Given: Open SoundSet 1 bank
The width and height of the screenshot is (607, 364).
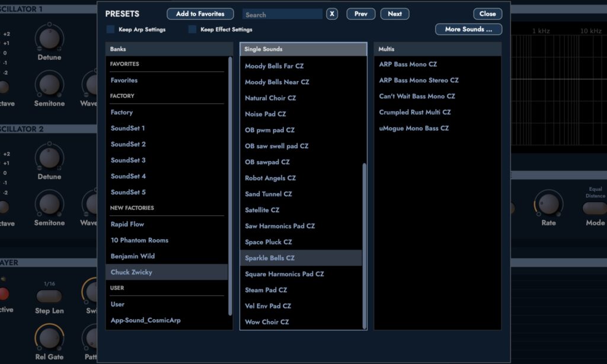Looking at the screenshot, I should click(167, 128).
